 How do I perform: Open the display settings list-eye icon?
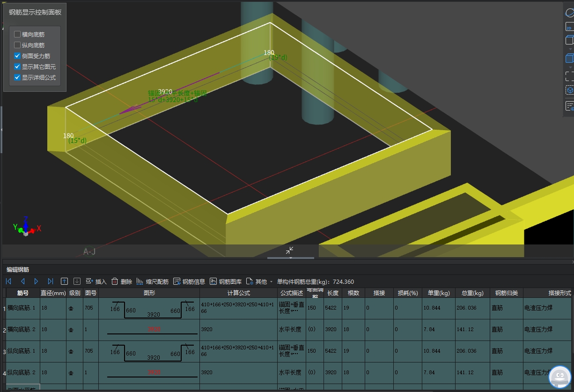tap(569, 106)
